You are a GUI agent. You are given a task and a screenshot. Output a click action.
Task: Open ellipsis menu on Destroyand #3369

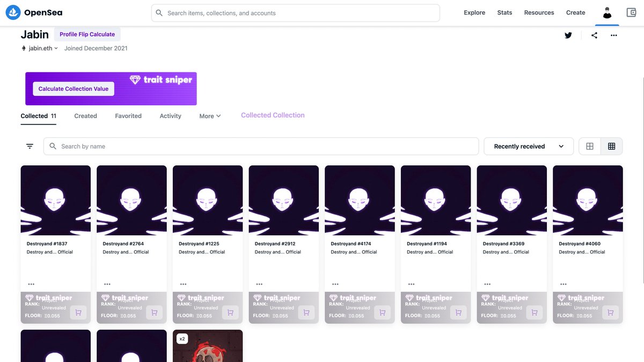click(487, 284)
